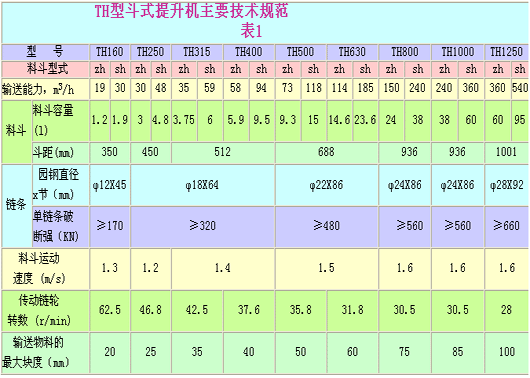Click bucket speed 1.4 cell

(223, 268)
